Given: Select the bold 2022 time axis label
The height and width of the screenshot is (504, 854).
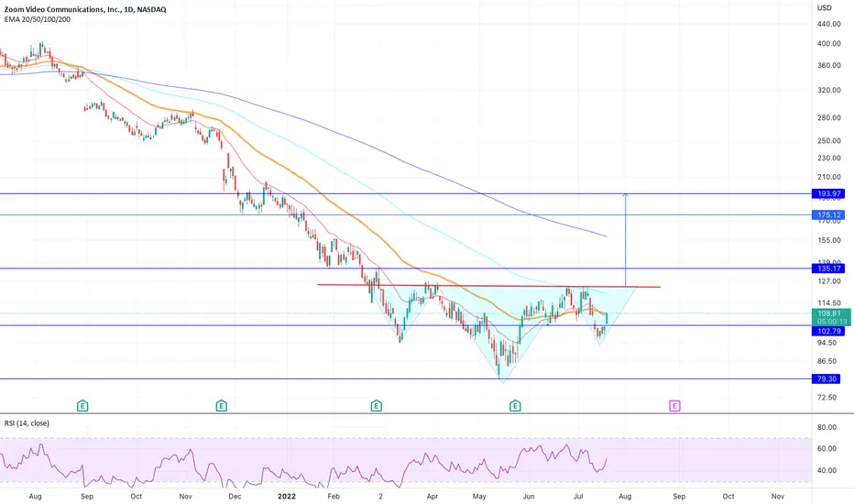Looking at the screenshot, I should coord(287,497).
